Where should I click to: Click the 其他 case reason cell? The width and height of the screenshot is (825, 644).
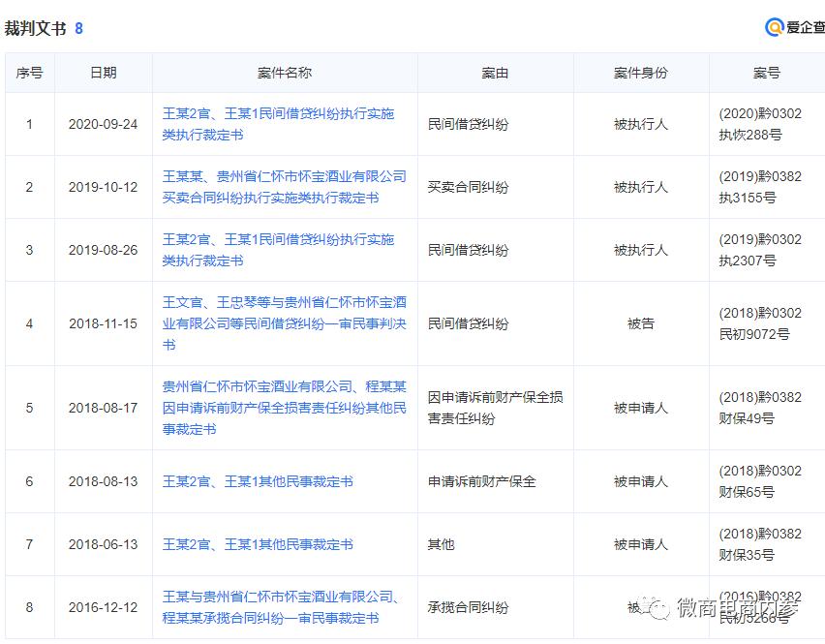click(x=441, y=544)
